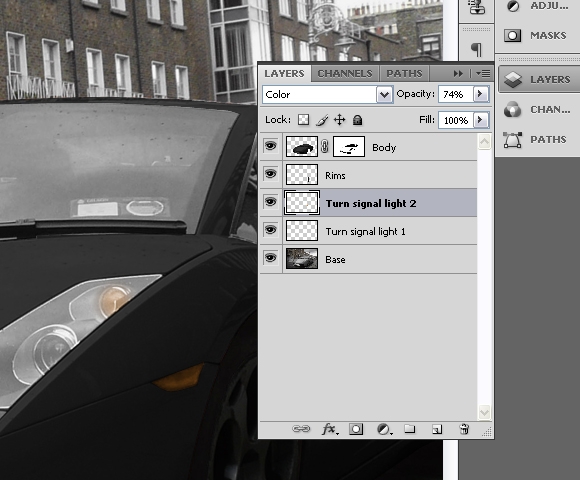The height and width of the screenshot is (480, 580).
Task: Open the Opacity slider arrow
Action: click(480, 94)
